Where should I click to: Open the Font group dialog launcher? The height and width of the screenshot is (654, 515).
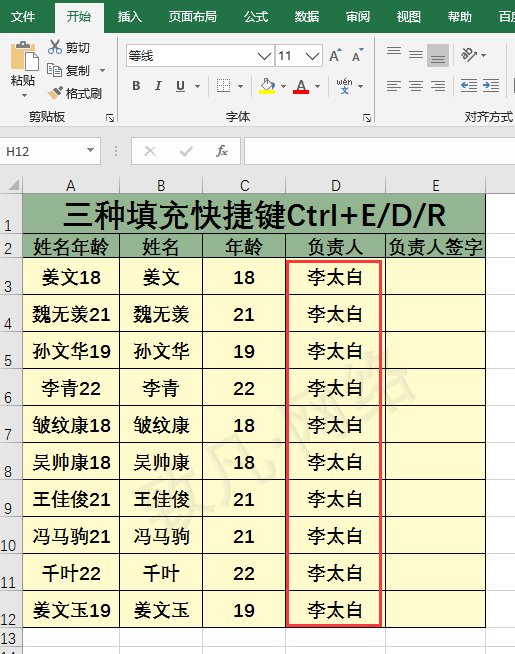(367, 118)
